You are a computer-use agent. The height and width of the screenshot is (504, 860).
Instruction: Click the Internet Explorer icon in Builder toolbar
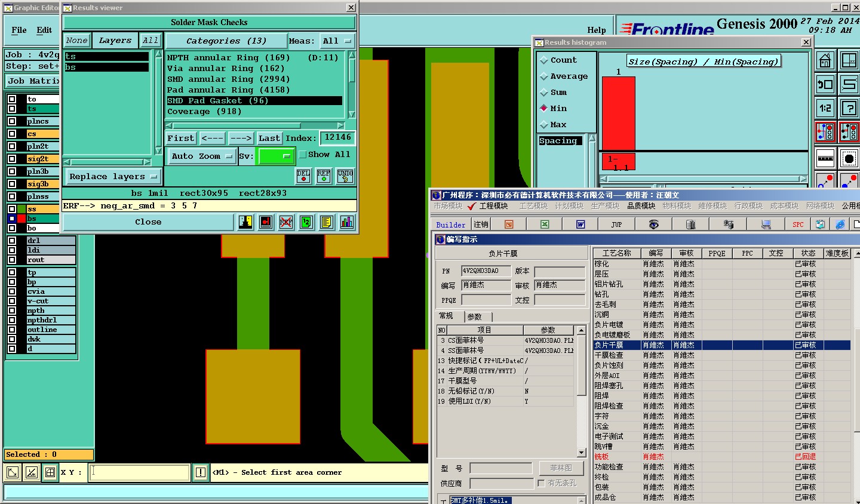pyautogui.click(x=840, y=225)
